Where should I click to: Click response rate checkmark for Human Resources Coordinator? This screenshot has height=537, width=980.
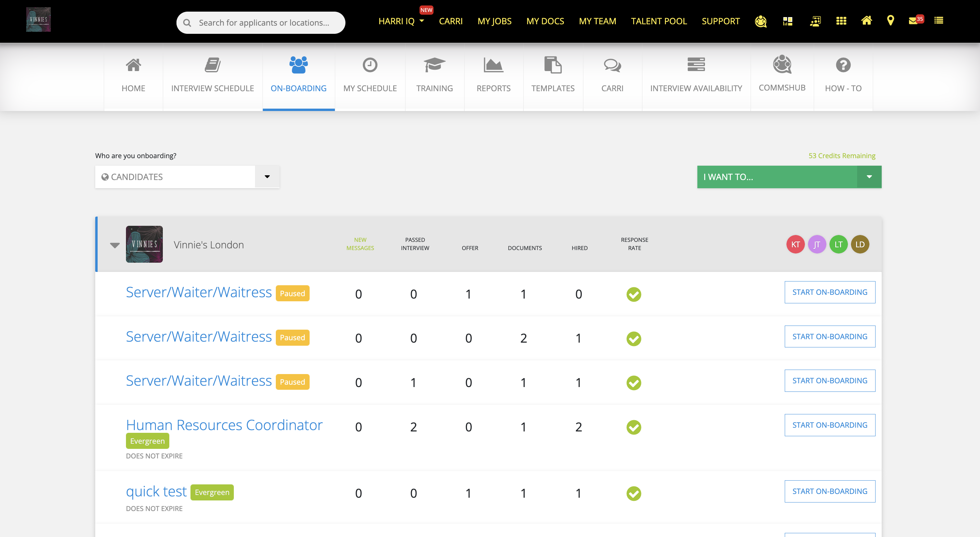pyautogui.click(x=634, y=427)
